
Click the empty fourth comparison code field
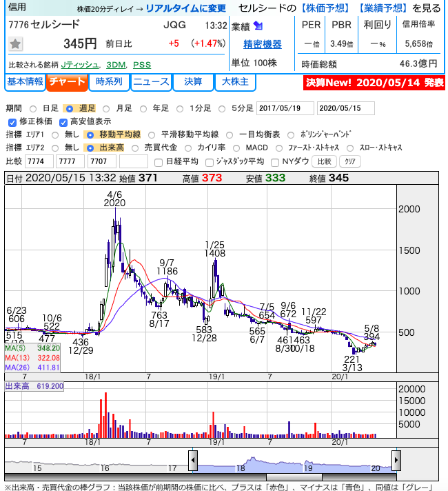[134, 161]
